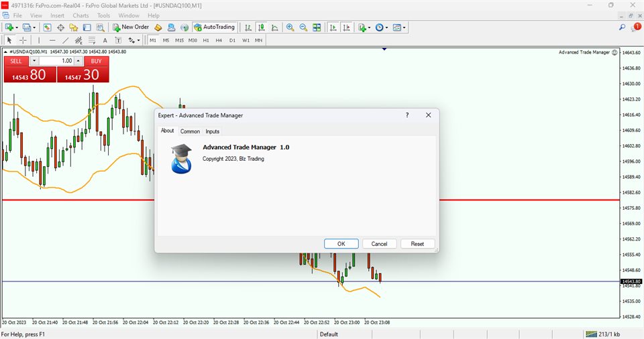Toggle candlestick chart mode
The image size is (644, 339).
click(261, 27)
